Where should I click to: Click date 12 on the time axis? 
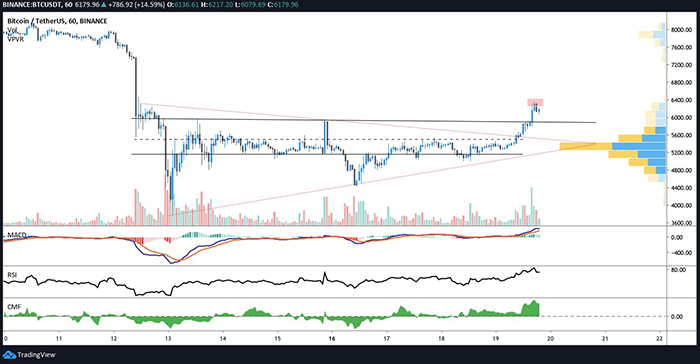pyautogui.click(x=113, y=339)
